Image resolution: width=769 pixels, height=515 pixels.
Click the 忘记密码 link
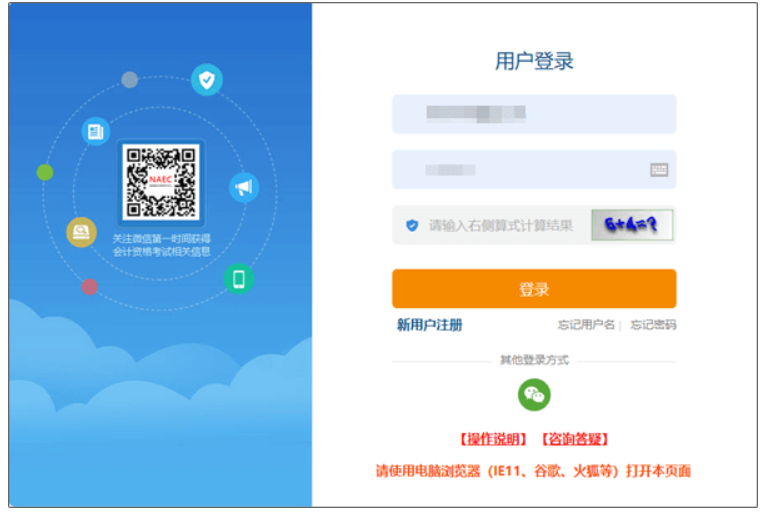(x=653, y=325)
